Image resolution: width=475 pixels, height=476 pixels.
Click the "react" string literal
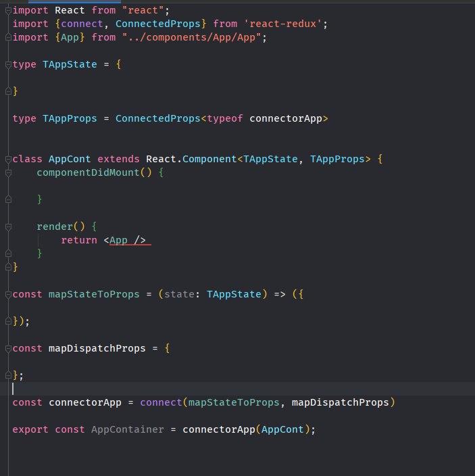coord(143,10)
